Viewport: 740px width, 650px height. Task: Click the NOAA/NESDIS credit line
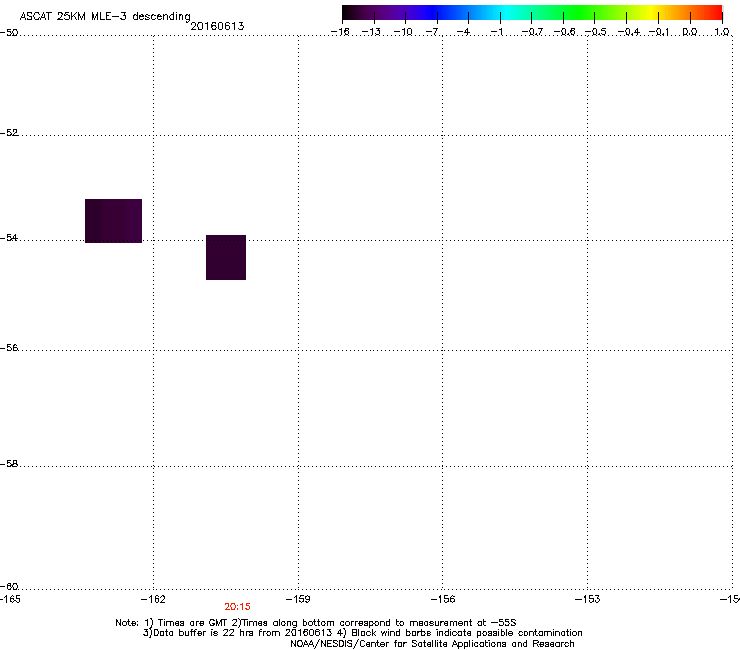pos(432,644)
